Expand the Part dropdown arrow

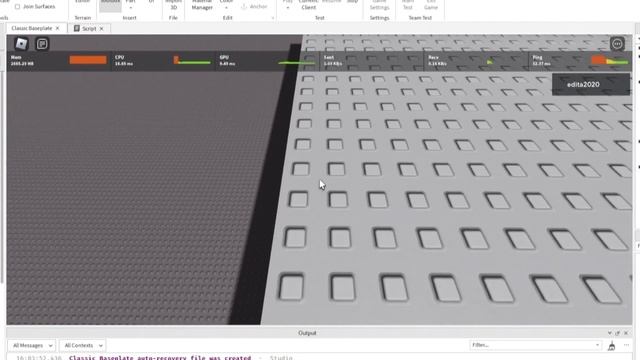click(x=131, y=8)
